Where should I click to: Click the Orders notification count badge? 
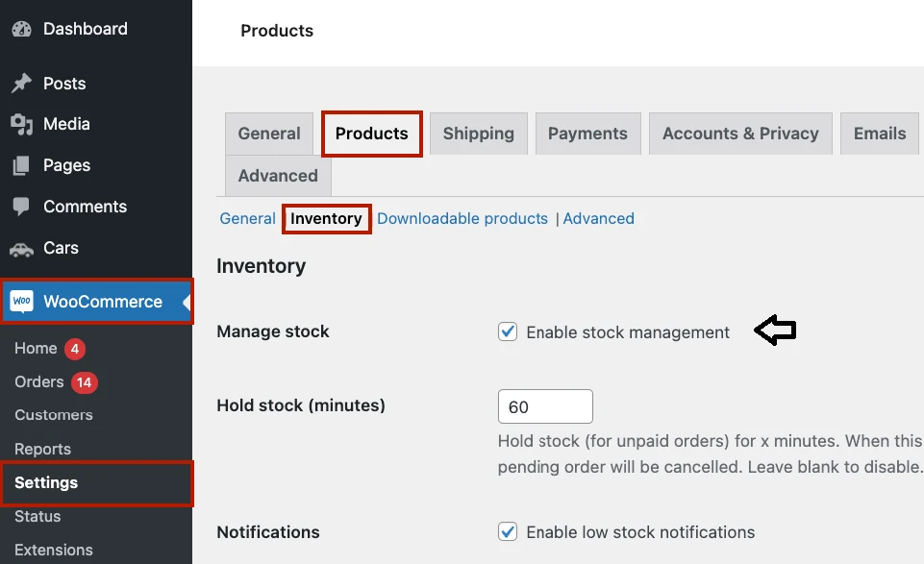(x=83, y=381)
